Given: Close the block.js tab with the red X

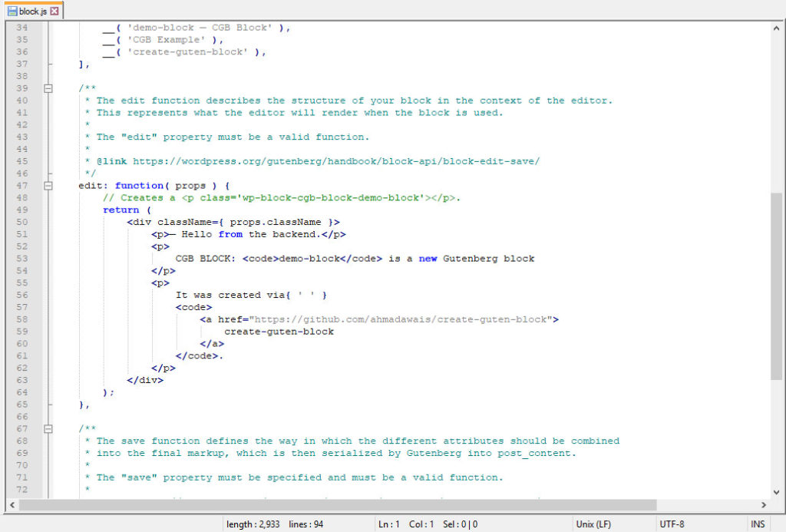Looking at the screenshot, I should [54, 11].
